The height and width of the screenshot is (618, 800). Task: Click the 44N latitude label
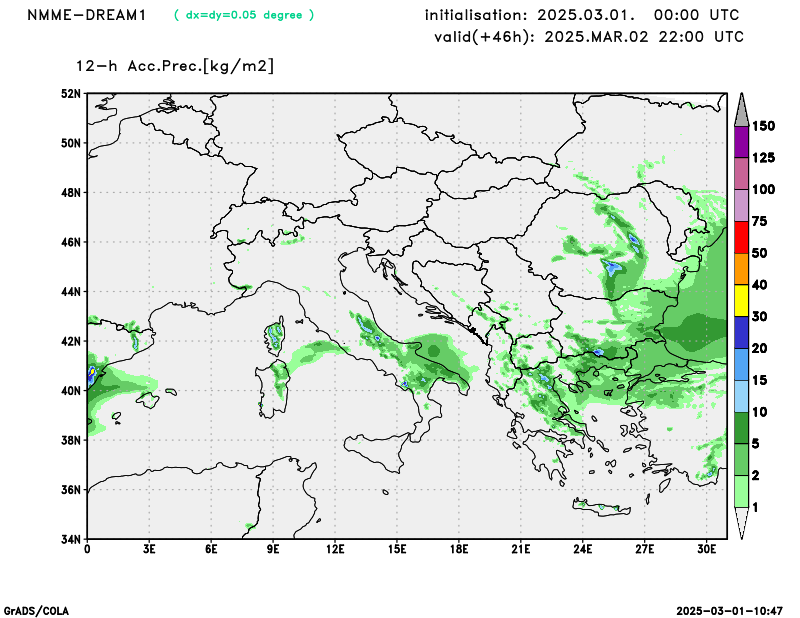71,291
